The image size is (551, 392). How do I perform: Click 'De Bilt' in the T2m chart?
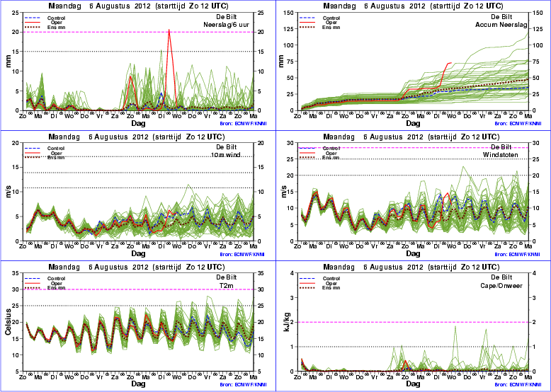227,277
